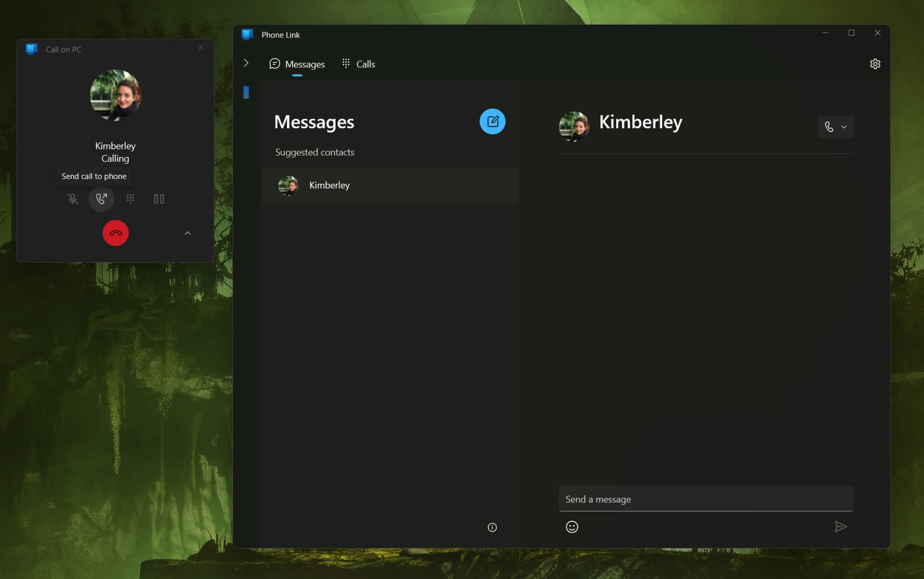End the call with the red hang-up button
The height and width of the screenshot is (579, 924).
click(x=115, y=233)
